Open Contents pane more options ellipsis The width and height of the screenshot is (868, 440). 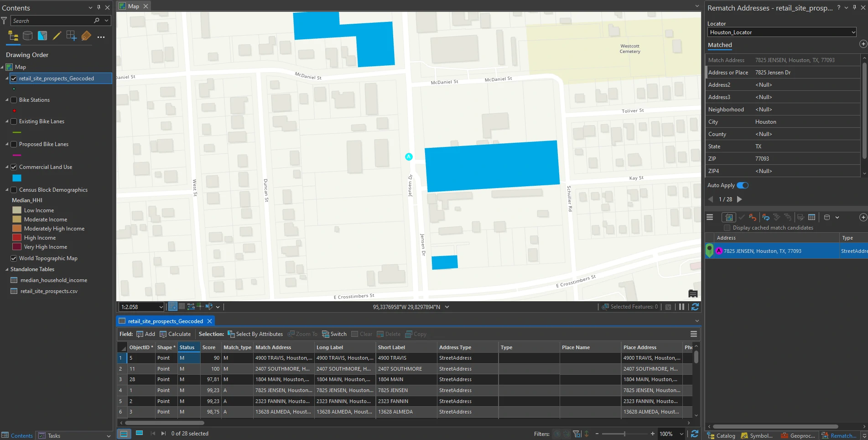click(x=101, y=37)
